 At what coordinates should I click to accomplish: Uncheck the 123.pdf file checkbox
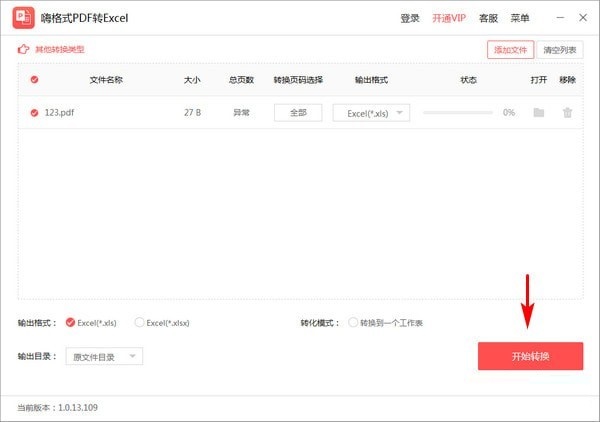(34, 113)
